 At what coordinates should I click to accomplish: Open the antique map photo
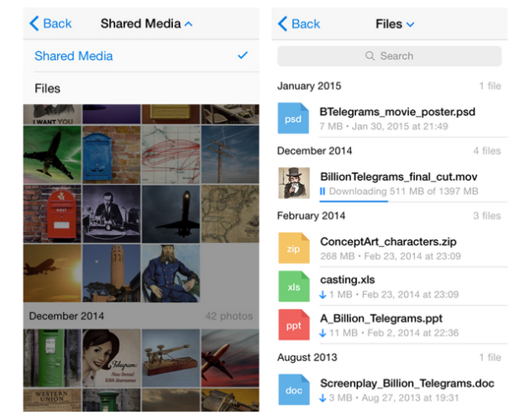point(230,213)
